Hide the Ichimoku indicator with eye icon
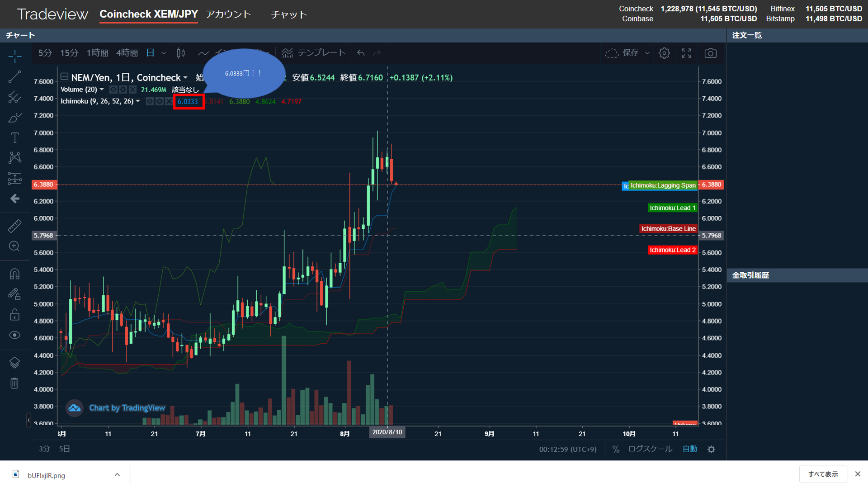The height and width of the screenshot is (488, 868). click(x=150, y=101)
